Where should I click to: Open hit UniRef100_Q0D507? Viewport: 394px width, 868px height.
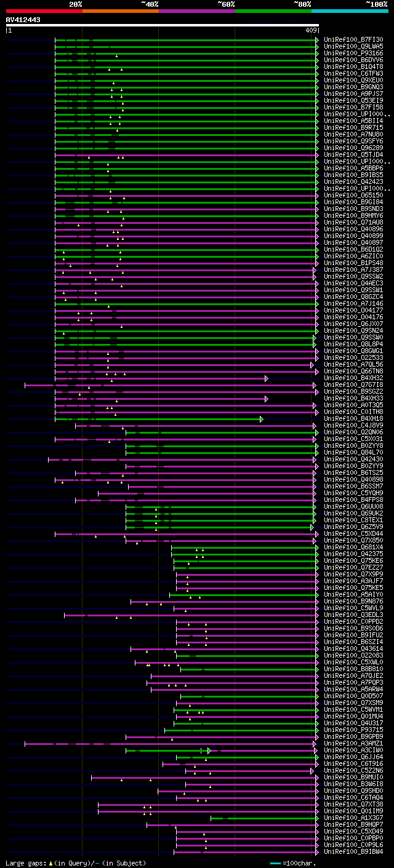click(x=353, y=696)
